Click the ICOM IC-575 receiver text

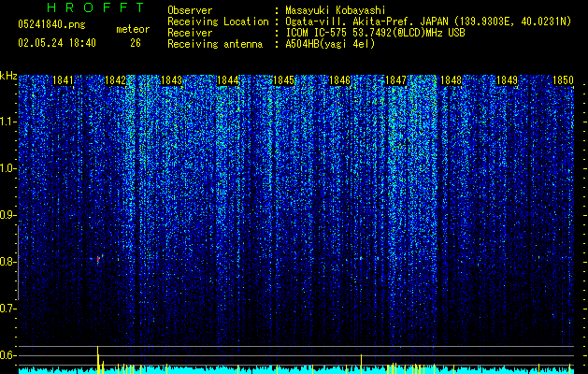[x=375, y=33]
